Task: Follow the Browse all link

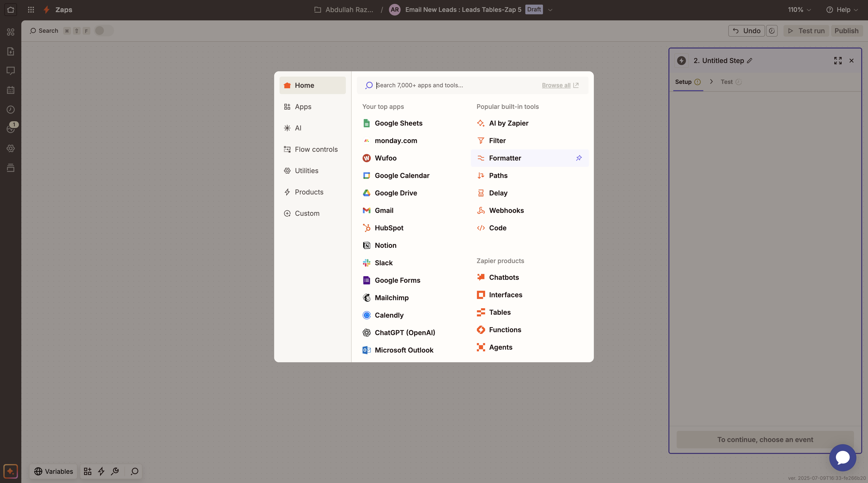Action: (556, 85)
